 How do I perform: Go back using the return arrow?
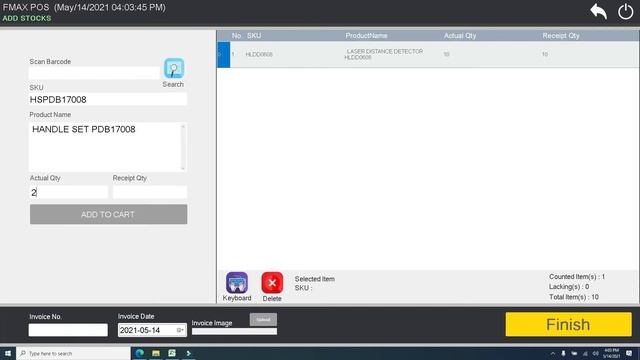click(x=598, y=11)
